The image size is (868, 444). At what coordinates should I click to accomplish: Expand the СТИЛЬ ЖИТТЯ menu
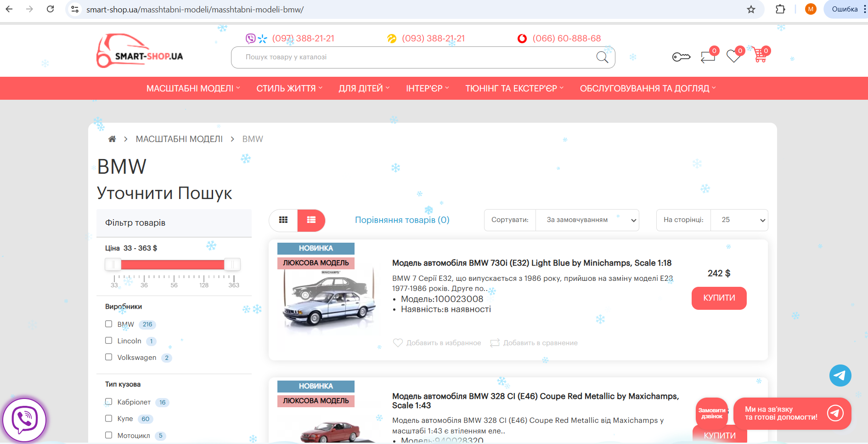(289, 88)
